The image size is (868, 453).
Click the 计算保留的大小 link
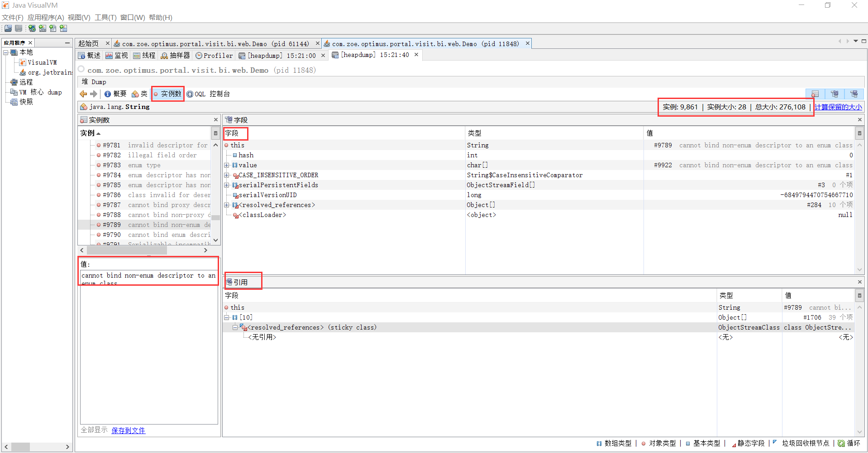coord(838,107)
